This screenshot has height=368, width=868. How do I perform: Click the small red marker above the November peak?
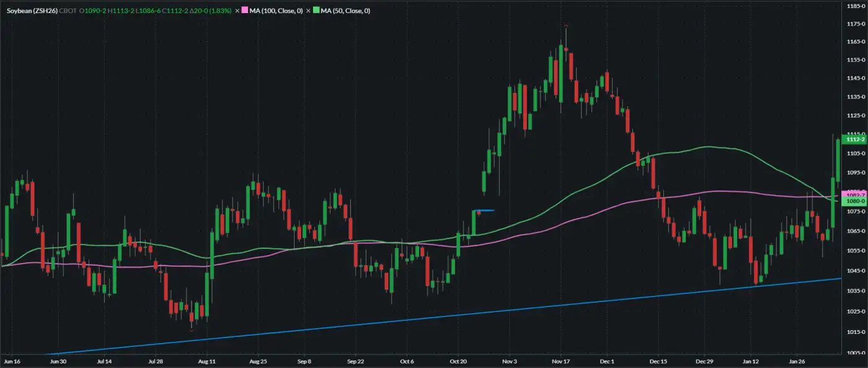pos(566,25)
